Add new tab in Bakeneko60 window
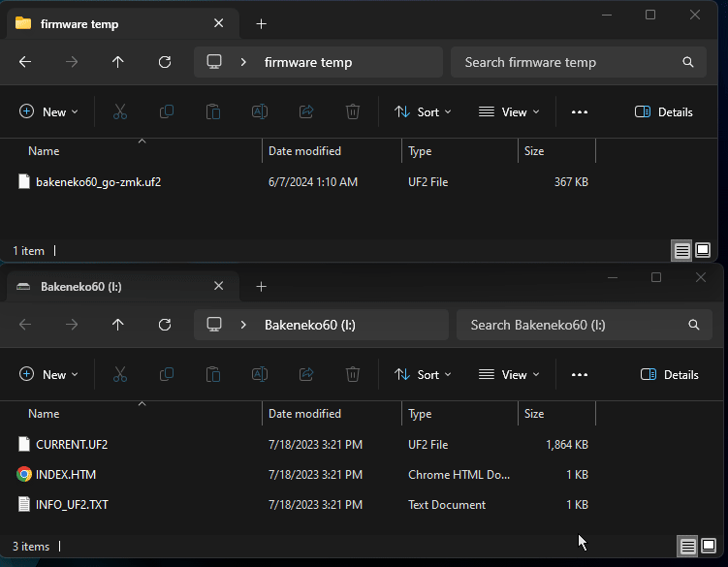Screen dimensions: 728x567 [x=261, y=286]
